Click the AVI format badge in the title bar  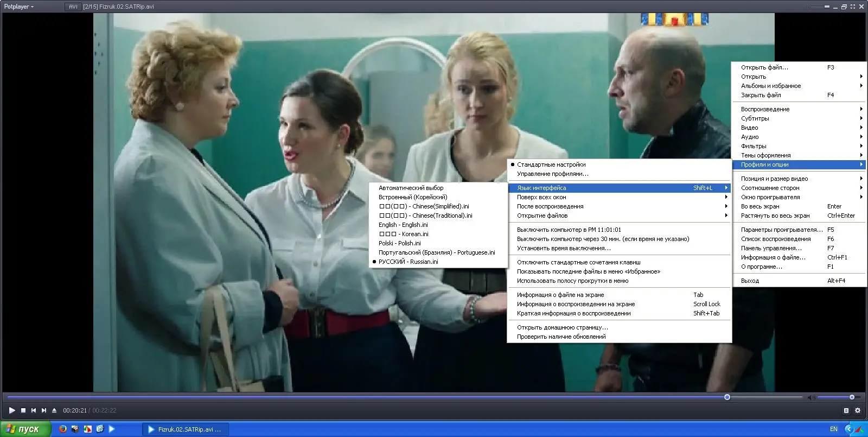point(73,7)
